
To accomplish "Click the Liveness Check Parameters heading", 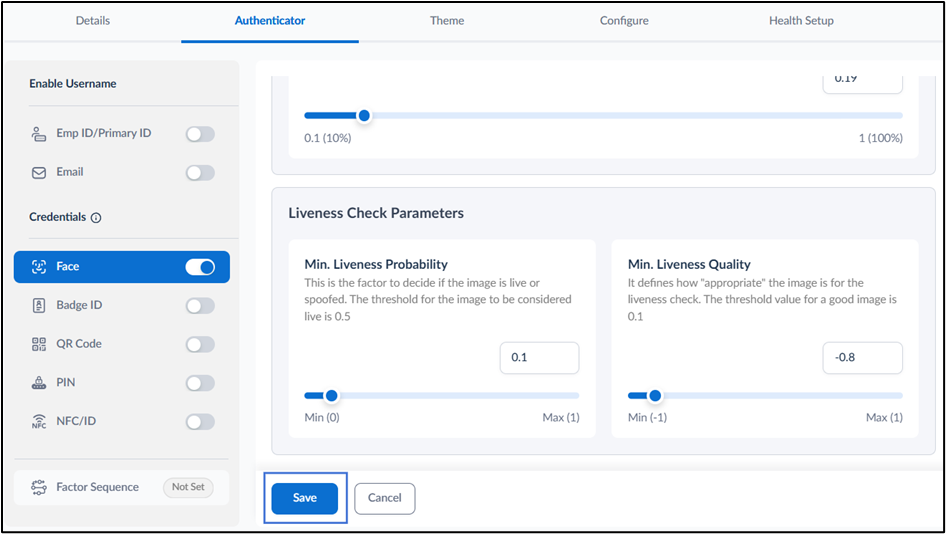I will 376,213.
